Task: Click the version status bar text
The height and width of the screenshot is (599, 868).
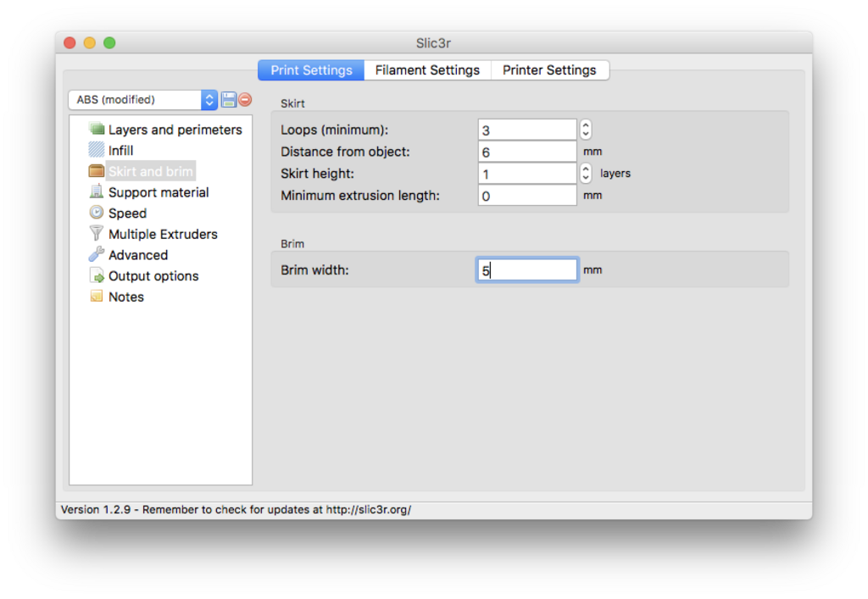Action: (x=236, y=509)
